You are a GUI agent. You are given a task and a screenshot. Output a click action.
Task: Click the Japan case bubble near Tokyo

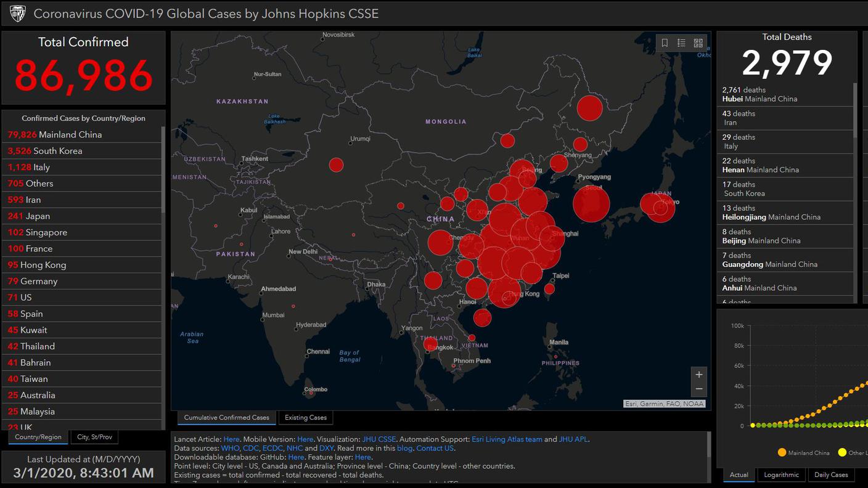click(x=660, y=208)
